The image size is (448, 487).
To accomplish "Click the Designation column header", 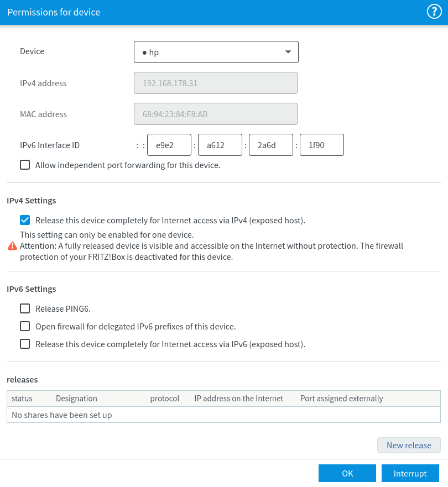I will tap(76, 398).
